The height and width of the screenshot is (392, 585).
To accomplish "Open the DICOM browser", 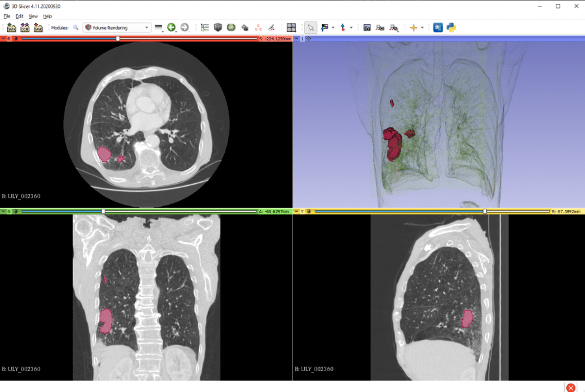I will click(x=25, y=27).
